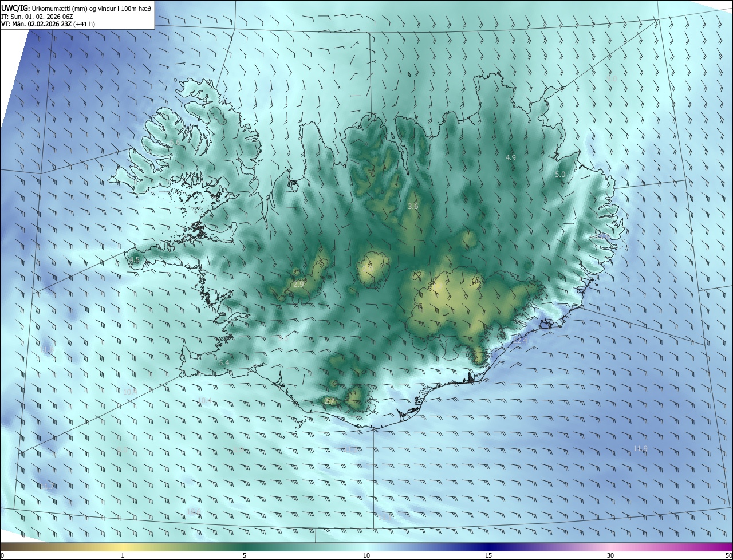This screenshot has width=733, height=560.
Task: Click the 2.7 value near the south coast
Action: pyautogui.click(x=329, y=401)
